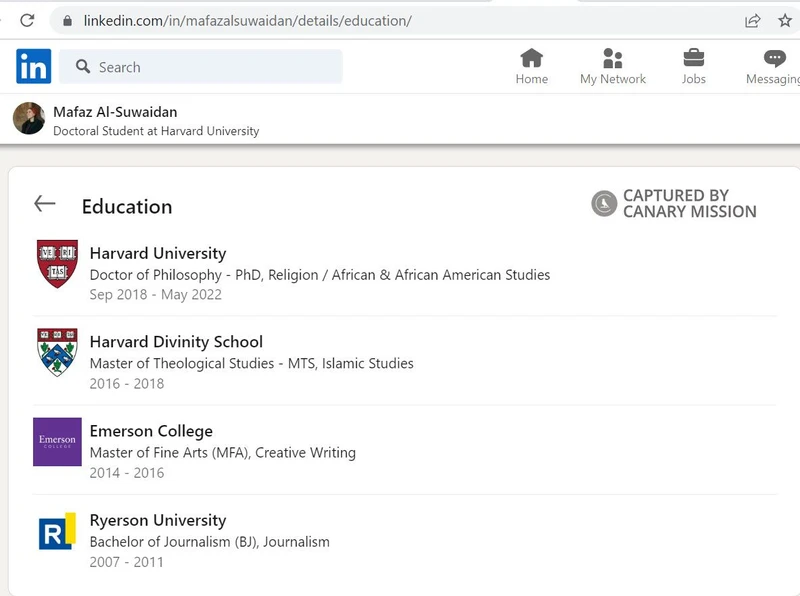Viewport: 800px width, 596px height.
Task: Go back using the arrow beside Education
Action: (x=45, y=203)
